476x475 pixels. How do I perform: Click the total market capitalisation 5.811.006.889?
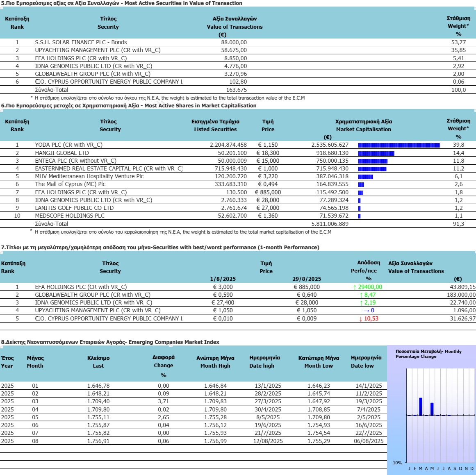pos(330,224)
